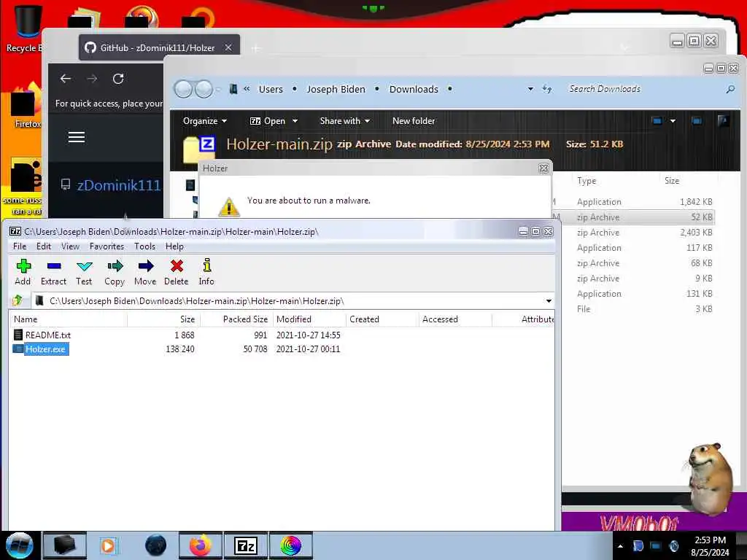Image resolution: width=747 pixels, height=560 pixels.
Task: Click the 7-Zip archive path field
Action: (293, 301)
